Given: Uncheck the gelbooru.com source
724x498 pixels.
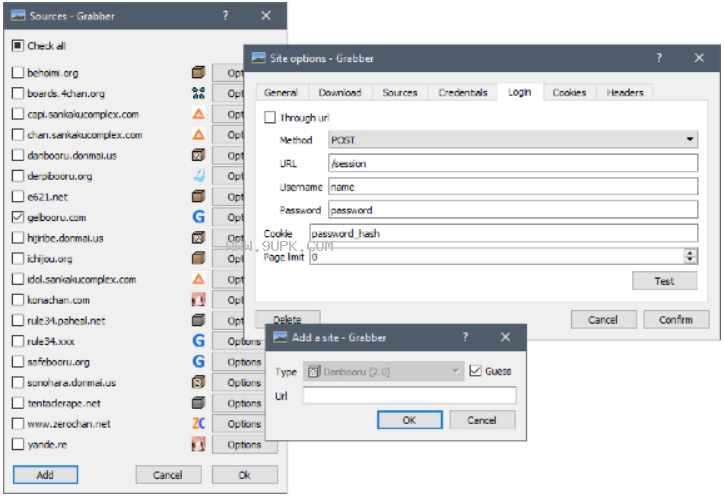Looking at the screenshot, I should [18, 217].
